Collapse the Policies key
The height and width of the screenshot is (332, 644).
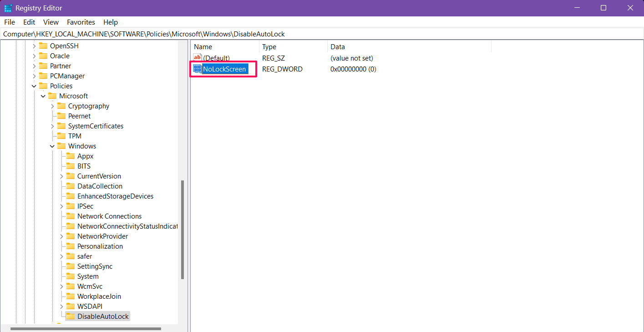(x=34, y=86)
